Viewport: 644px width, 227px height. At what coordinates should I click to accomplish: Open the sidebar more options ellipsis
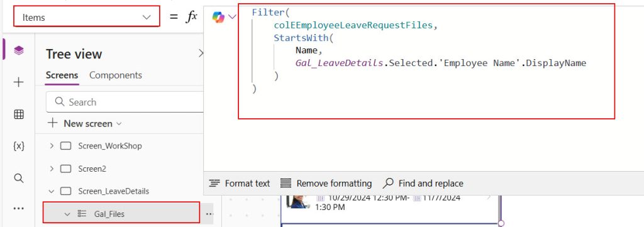(18, 209)
